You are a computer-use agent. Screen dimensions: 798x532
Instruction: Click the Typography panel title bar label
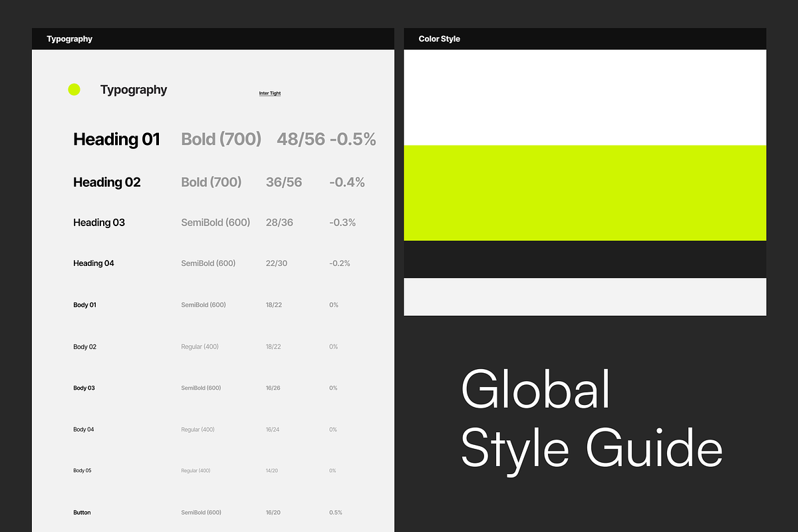point(69,39)
